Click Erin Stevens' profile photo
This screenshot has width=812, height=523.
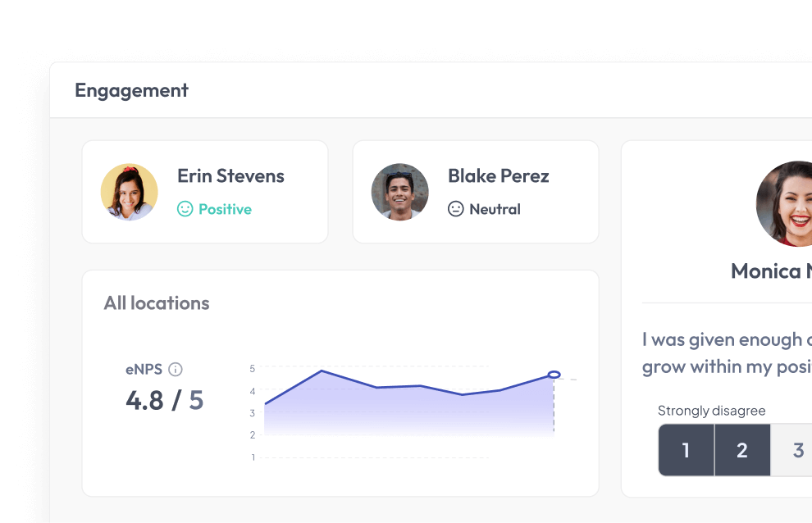(x=129, y=192)
